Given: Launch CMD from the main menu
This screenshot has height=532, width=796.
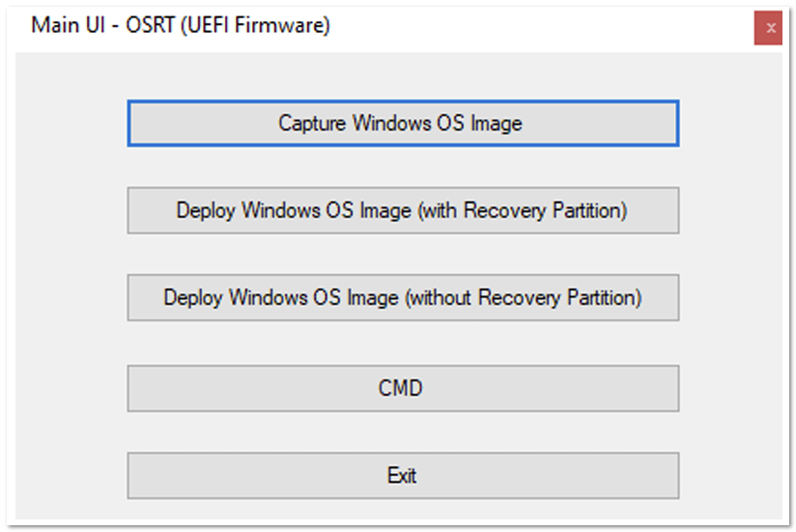Looking at the screenshot, I should (x=403, y=388).
